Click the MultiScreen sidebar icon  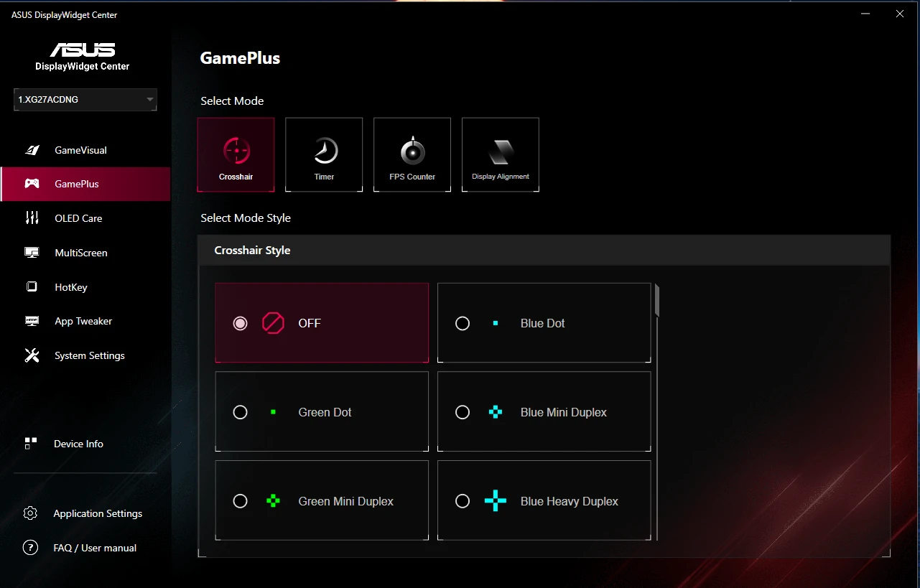(32, 253)
